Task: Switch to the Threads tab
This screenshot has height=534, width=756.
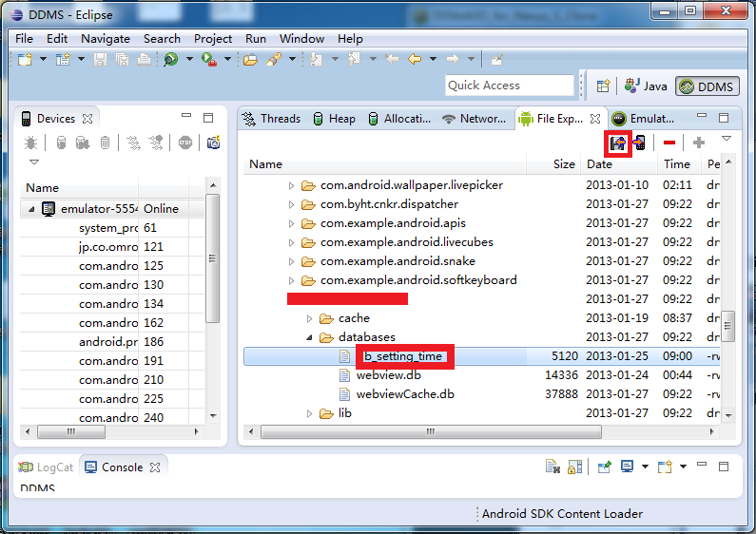Action: pos(271,119)
